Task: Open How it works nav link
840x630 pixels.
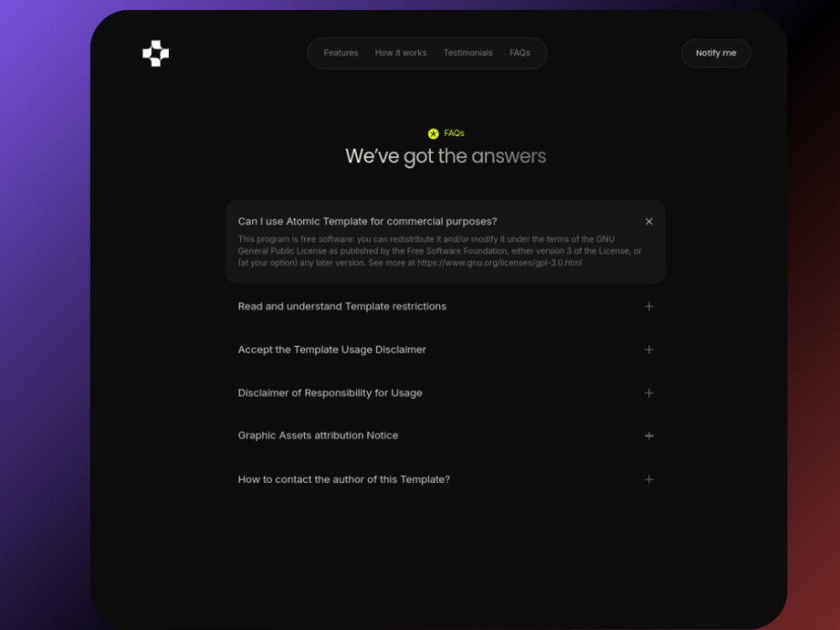Action: [x=401, y=53]
